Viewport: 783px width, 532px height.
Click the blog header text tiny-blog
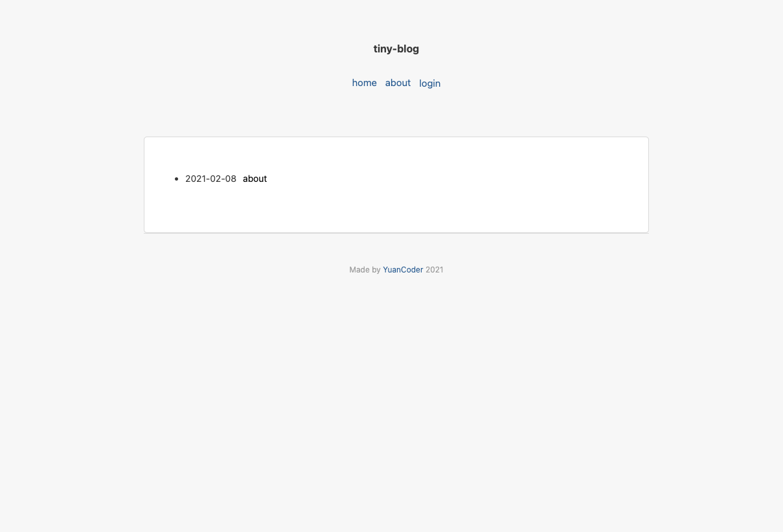pos(396,49)
